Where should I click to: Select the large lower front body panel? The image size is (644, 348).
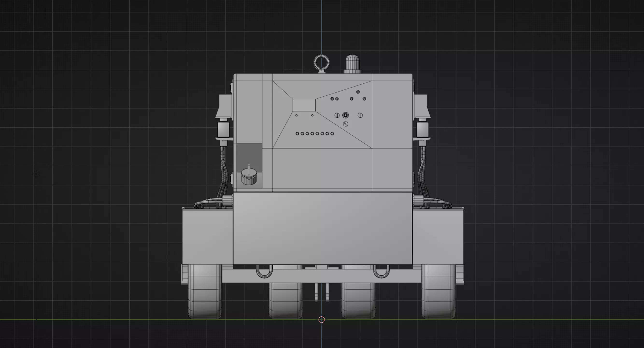coord(323,228)
